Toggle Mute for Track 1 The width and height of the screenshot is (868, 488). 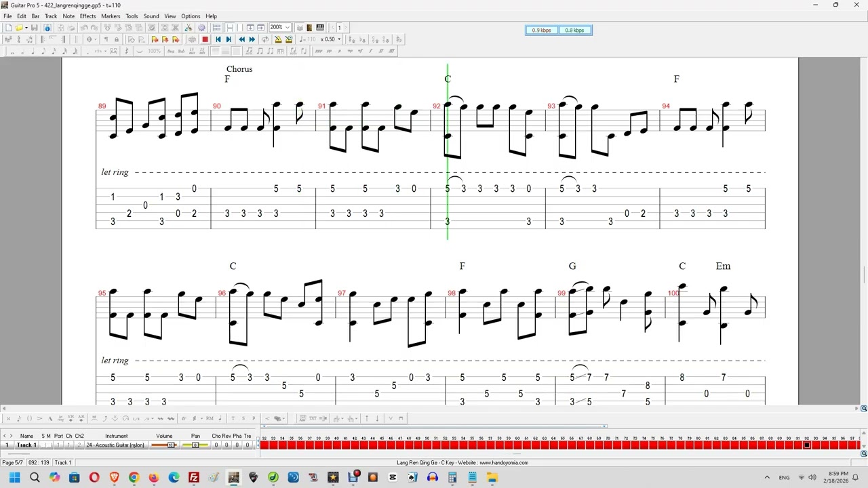pos(48,445)
